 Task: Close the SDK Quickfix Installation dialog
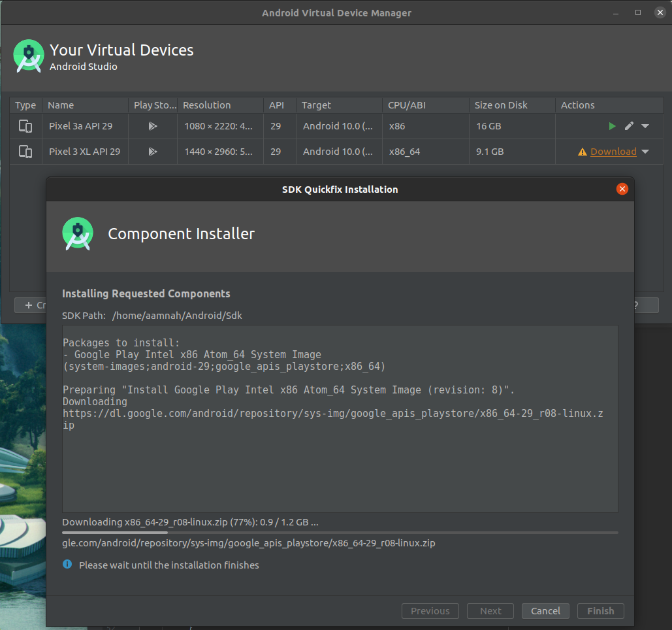(x=622, y=189)
